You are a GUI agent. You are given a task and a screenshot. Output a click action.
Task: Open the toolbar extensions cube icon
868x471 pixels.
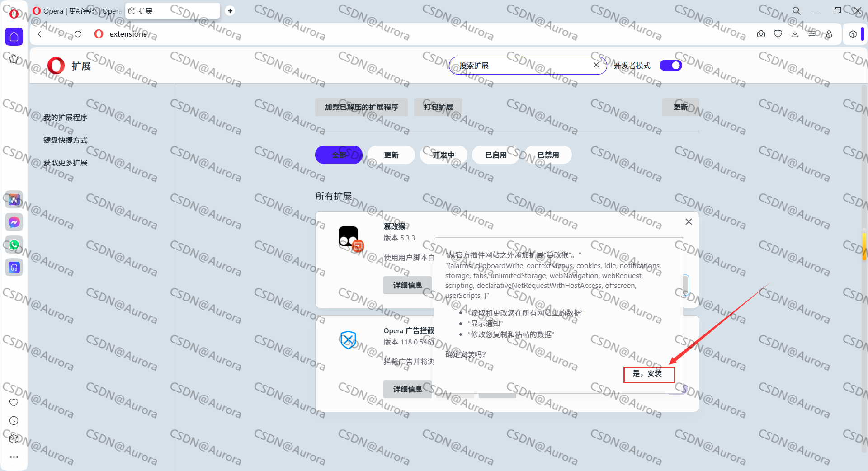pos(853,34)
